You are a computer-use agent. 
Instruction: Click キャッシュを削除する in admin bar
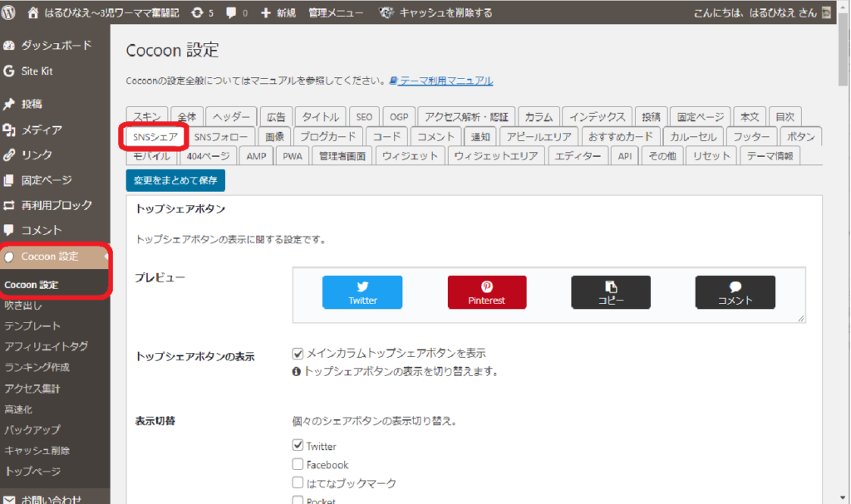click(x=445, y=12)
